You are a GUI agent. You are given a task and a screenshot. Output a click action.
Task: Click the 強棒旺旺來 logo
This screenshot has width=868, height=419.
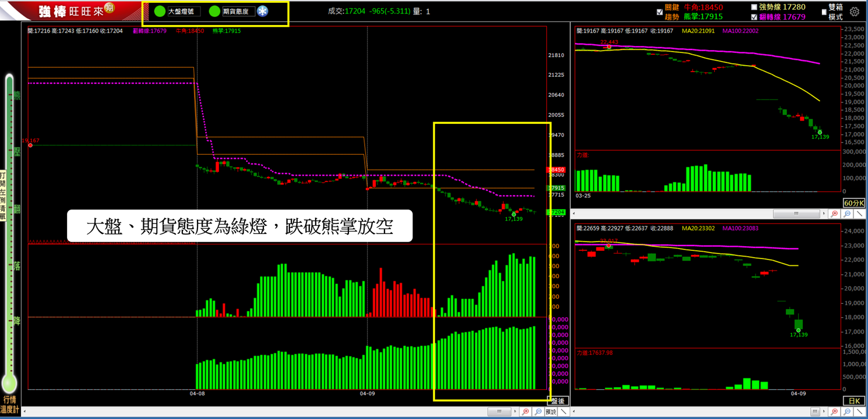[x=72, y=11]
